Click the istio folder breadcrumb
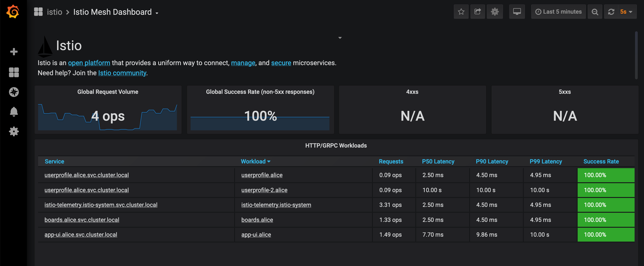644x266 pixels. [54, 12]
